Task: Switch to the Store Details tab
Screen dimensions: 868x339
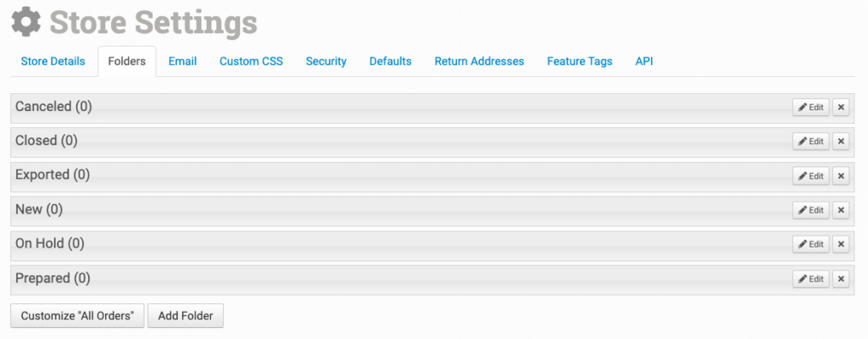Action: (53, 61)
